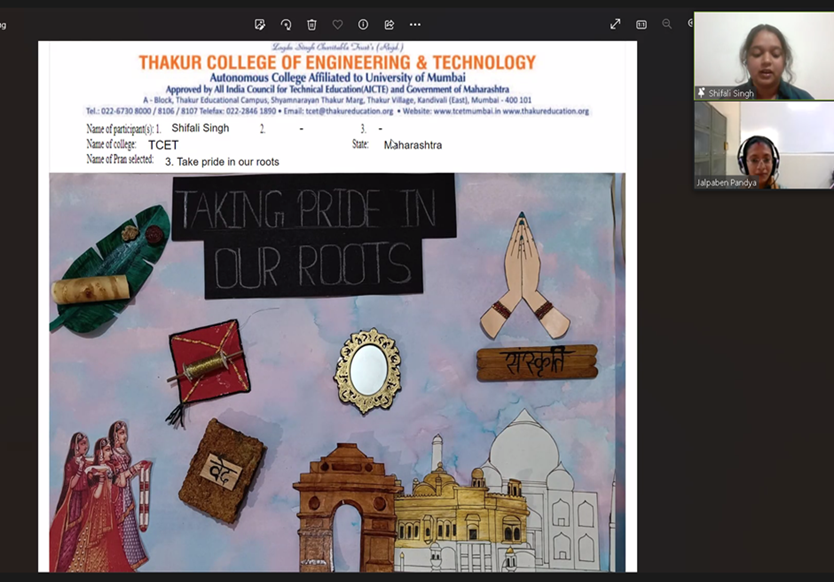This screenshot has width=834, height=582.
Task: Open the Share icon in the toolbar
Action: click(389, 24)
